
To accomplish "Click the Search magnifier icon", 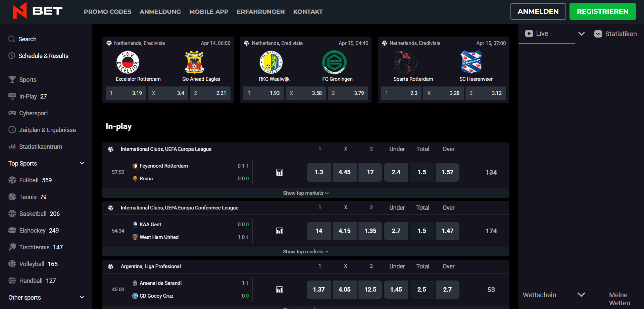I will 12,39.
